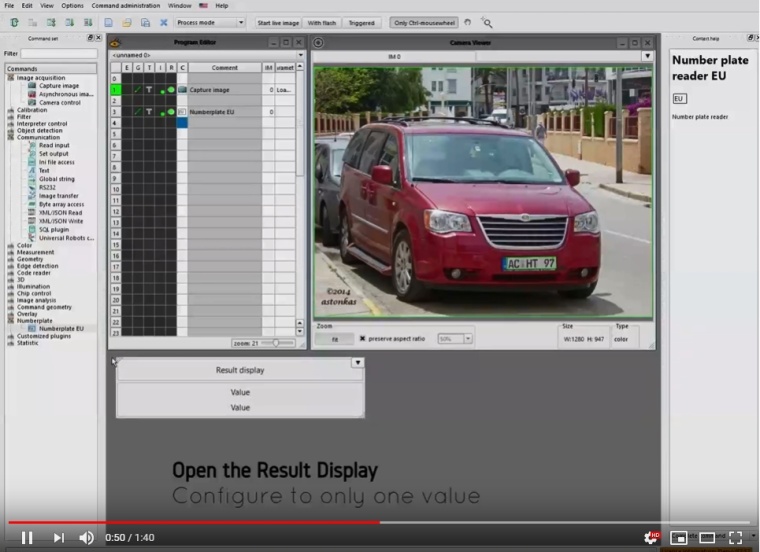Click the eye icon in Program Editor
The width and height of the screenshot is (760, 552).
(x=114, y=43)
